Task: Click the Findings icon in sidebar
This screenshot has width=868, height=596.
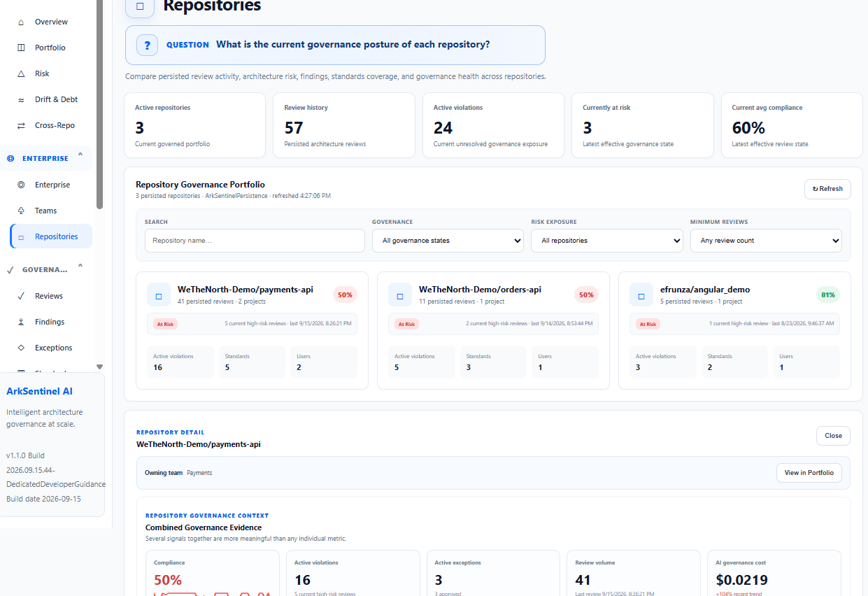Action: click(21, 322)
